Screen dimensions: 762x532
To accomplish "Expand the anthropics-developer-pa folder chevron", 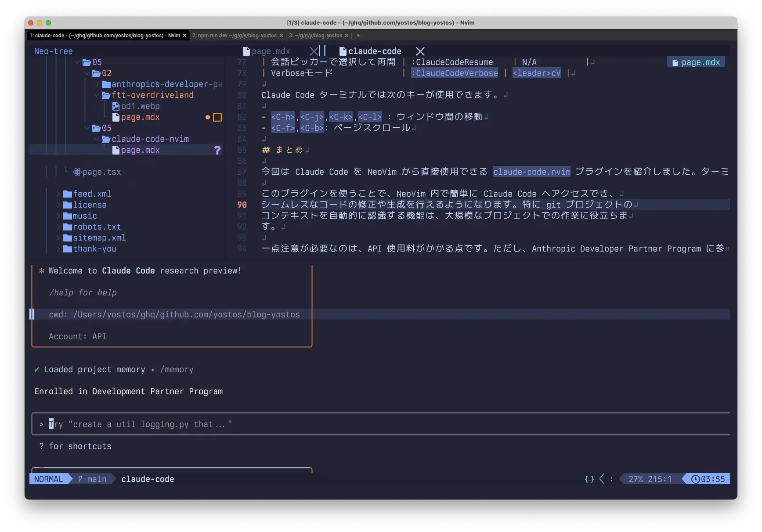I will pyautogui.click(x=97, y=84).
